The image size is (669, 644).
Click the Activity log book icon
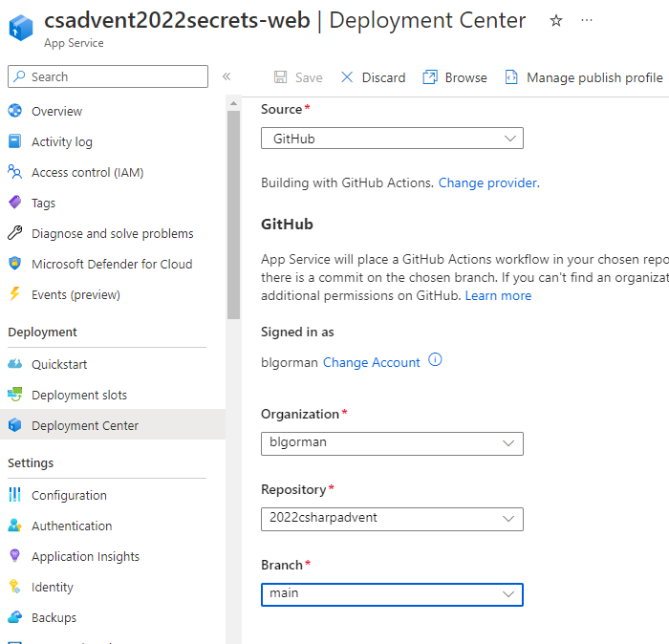pyautogui.click(x=15, y=141)
